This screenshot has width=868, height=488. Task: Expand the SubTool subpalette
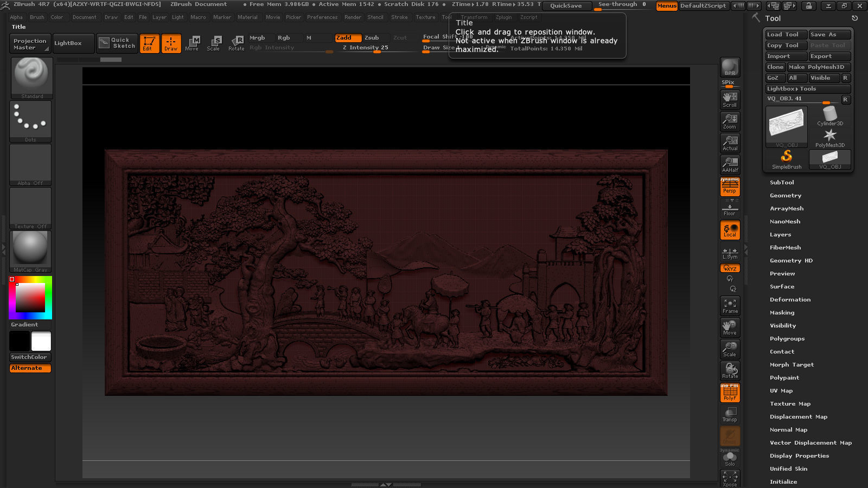click(x=782, y=183)
